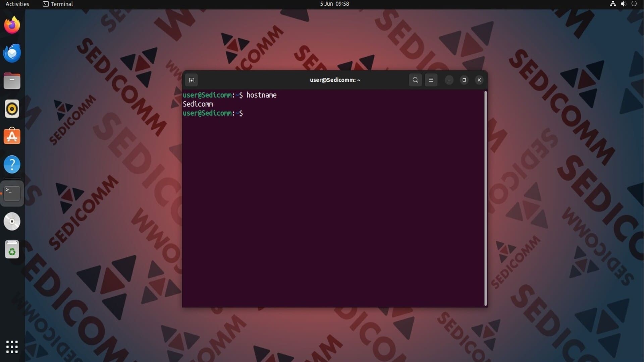Image resolution: width=644 pixels, height=362 pixels.
Task: Click the empty second prompt line
Action: point(213,113)
